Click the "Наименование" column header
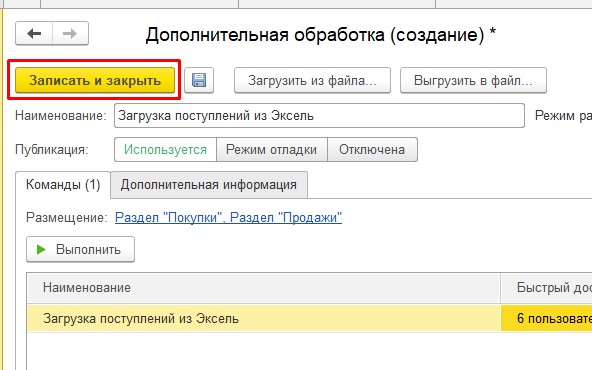592x370 pixels. 264,288
